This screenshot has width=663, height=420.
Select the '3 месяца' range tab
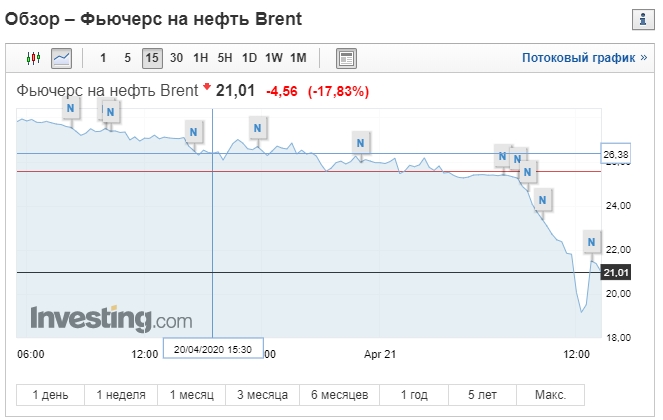point(260,394)
